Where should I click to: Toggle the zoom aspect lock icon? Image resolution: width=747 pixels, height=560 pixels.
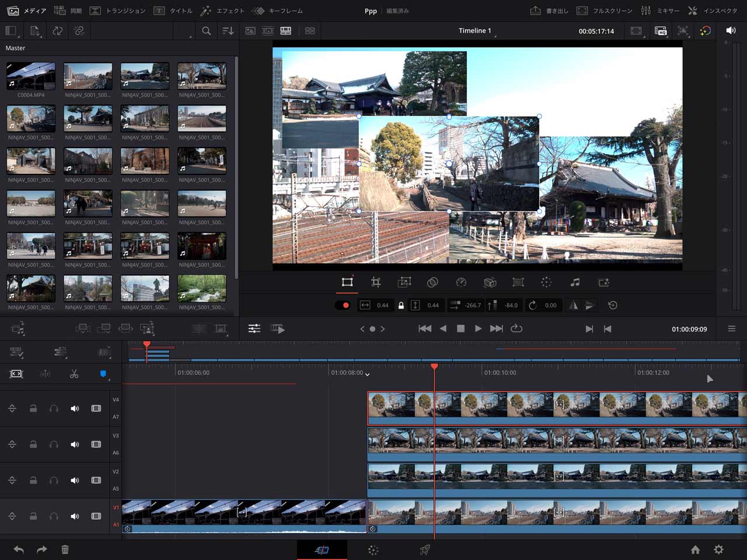[x=401, y=305]
